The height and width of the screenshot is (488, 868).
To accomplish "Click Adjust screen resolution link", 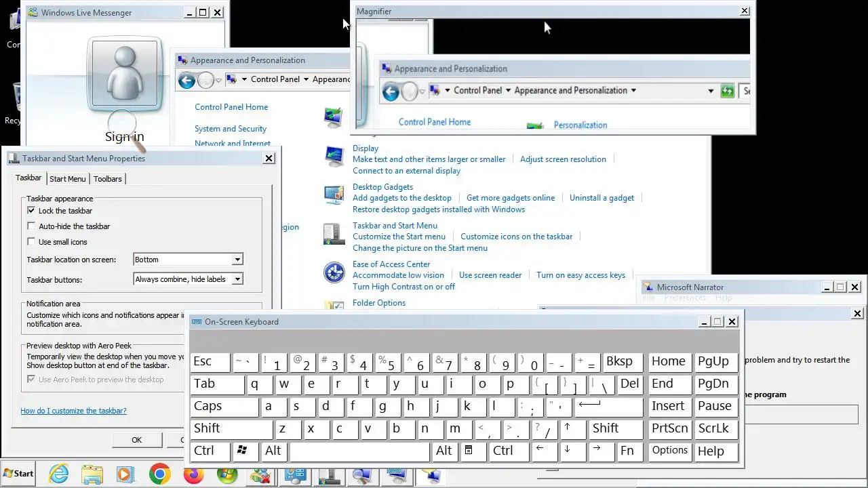I will (x=563, y=159).
